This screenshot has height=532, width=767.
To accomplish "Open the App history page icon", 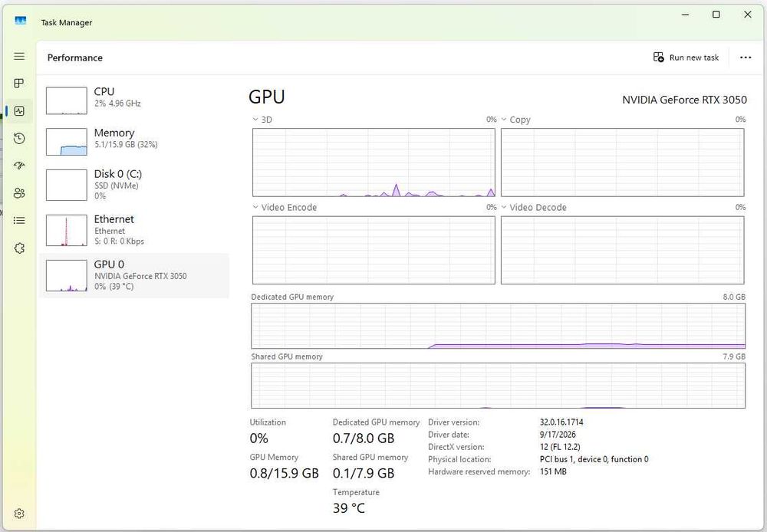I will coord(19,139).
